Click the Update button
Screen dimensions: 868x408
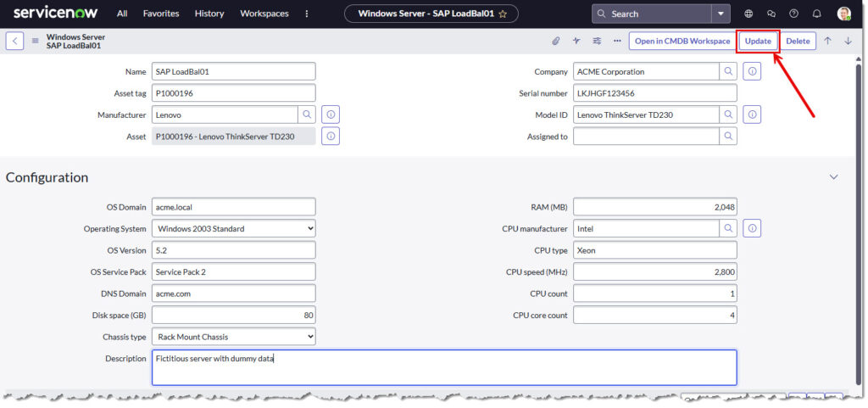tap(758, 41)
